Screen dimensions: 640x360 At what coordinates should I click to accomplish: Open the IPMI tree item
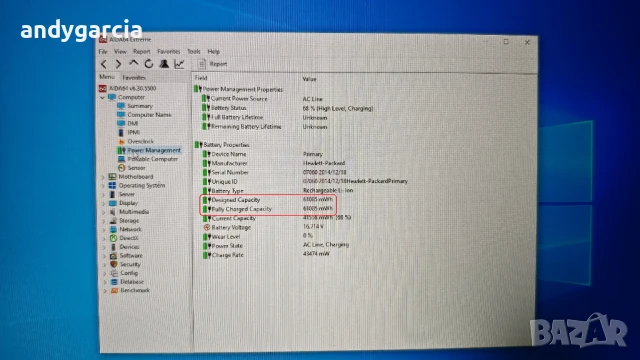tap(129, 132)
